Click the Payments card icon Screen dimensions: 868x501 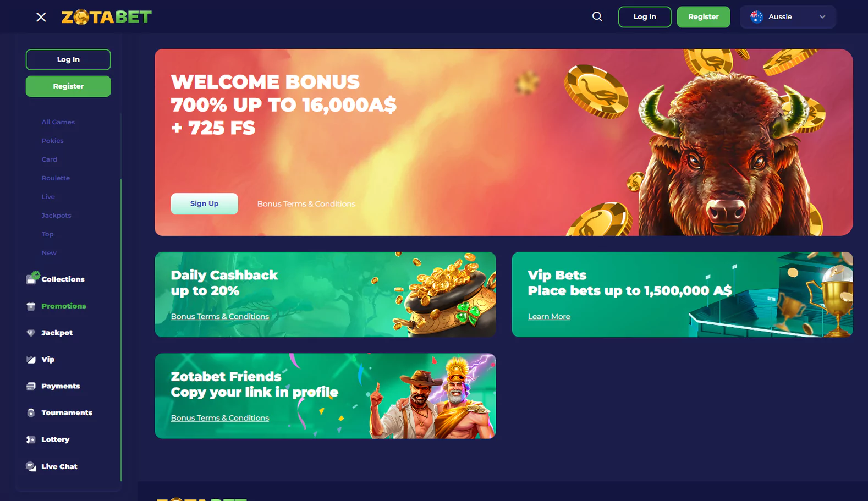click(31, 386)
